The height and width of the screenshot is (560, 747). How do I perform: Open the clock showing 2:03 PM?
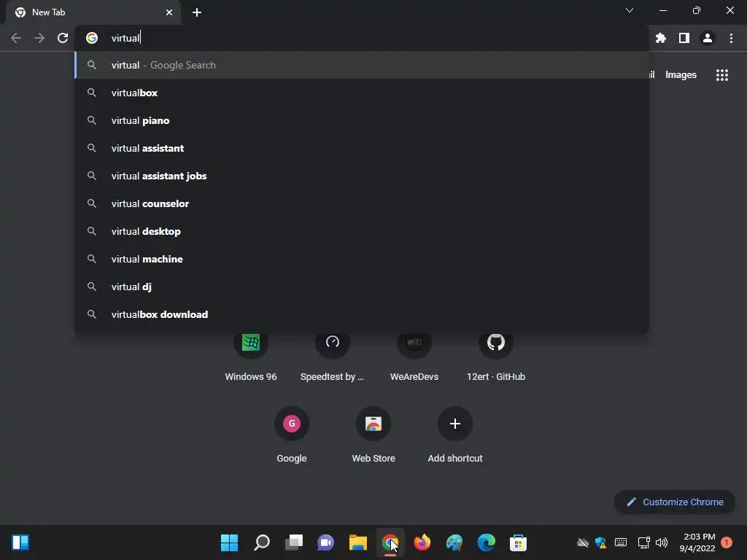(697, 542)
